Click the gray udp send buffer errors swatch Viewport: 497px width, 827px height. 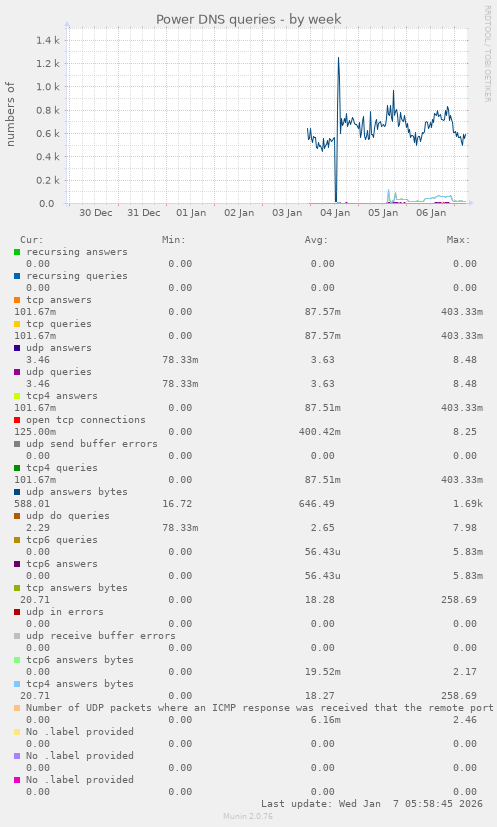tap(17, 444)
